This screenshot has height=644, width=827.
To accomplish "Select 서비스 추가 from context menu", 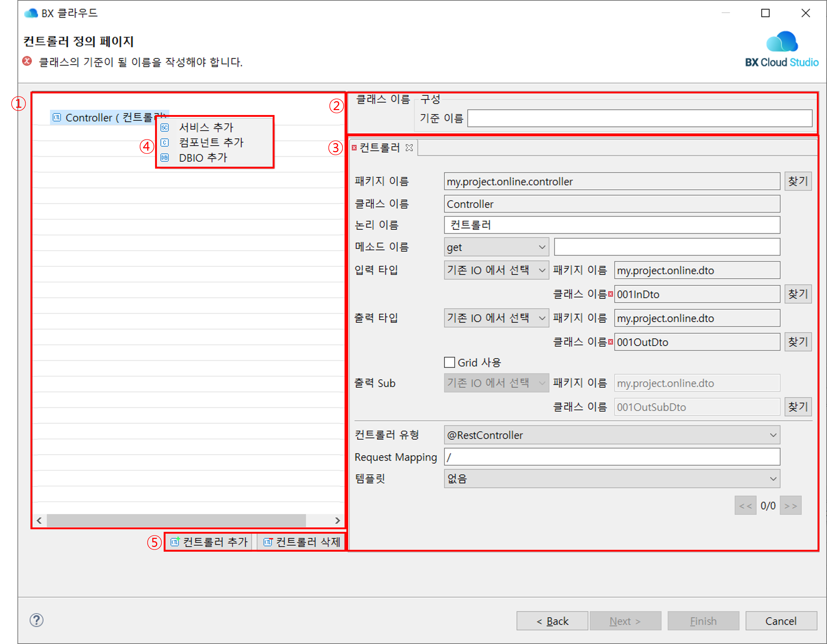I will [206, 127].
